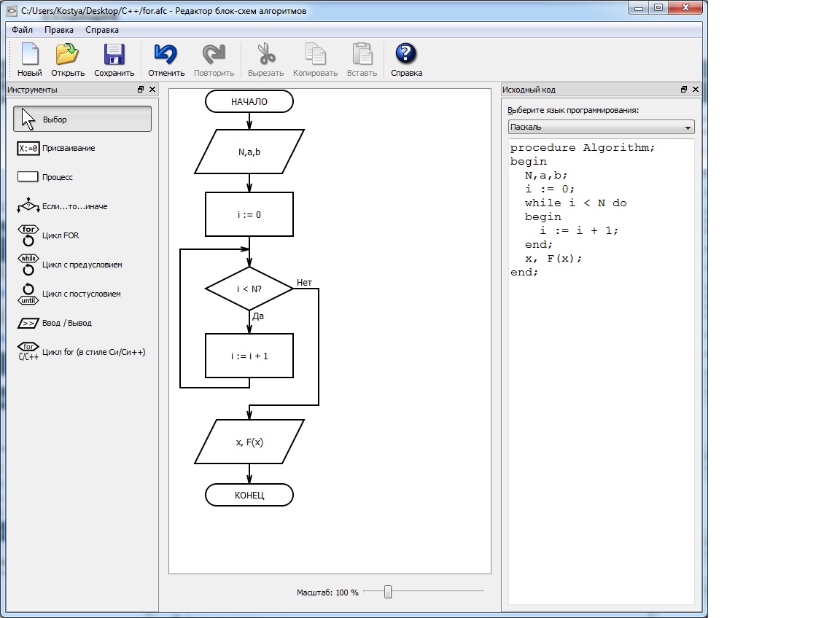Close the Исходный код panel
The image size is (840, 618).
(x=696, y=90)
